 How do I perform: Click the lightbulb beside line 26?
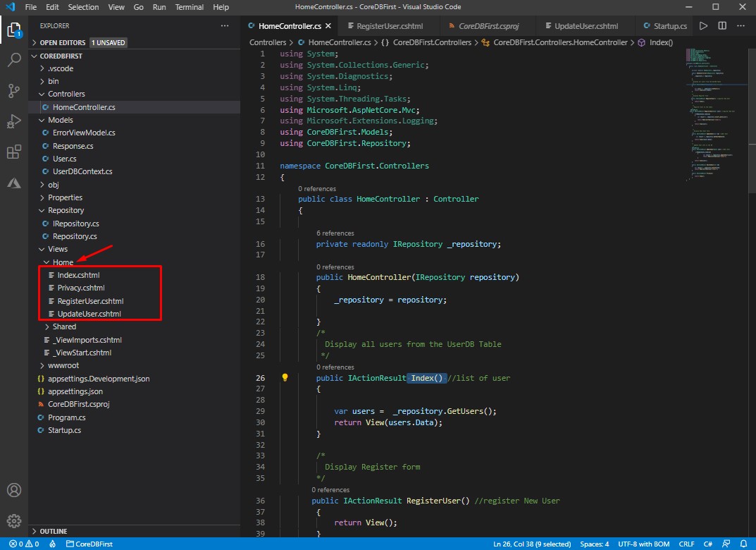285,378
